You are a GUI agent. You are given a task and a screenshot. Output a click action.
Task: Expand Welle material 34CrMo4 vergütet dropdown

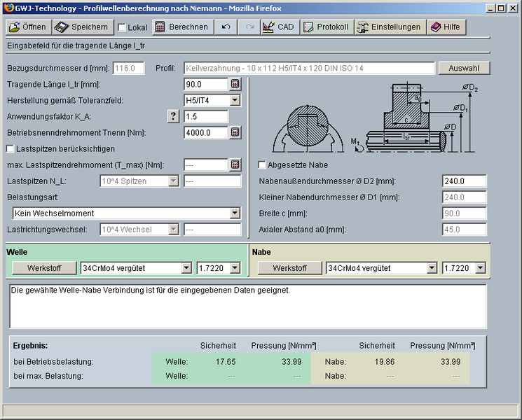coord(186,268)
